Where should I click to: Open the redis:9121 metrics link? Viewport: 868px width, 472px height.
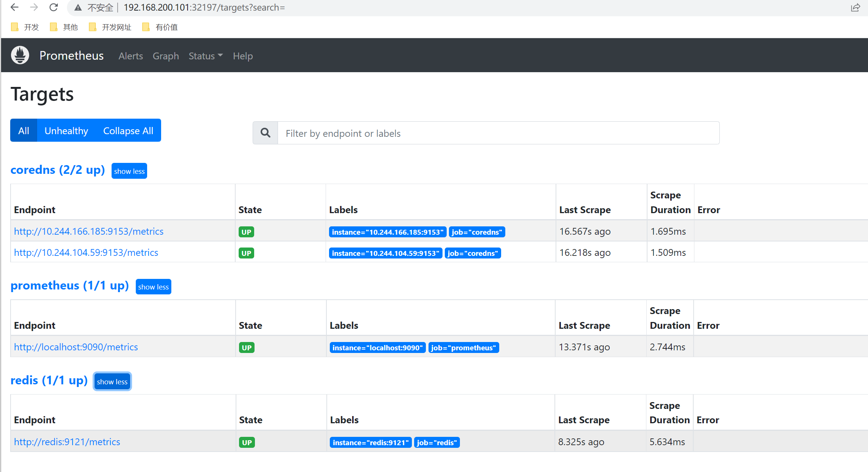(67, 442)
